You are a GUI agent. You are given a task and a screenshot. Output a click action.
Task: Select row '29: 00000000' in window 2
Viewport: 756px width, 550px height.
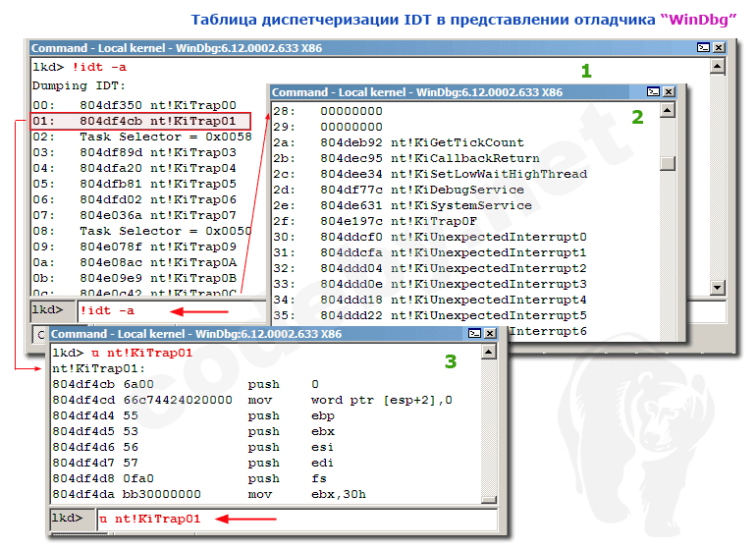click(x=328, y=127)
